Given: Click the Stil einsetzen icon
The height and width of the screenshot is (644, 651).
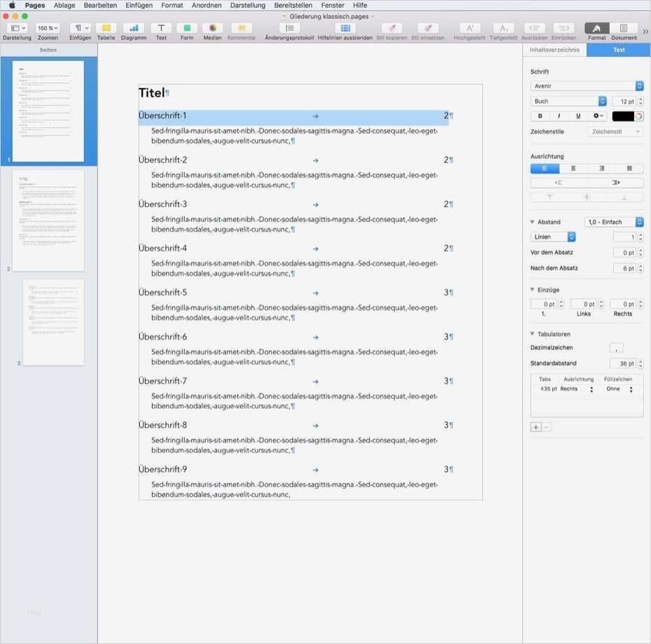Looking at the screenshot, I should pos(428,28).
